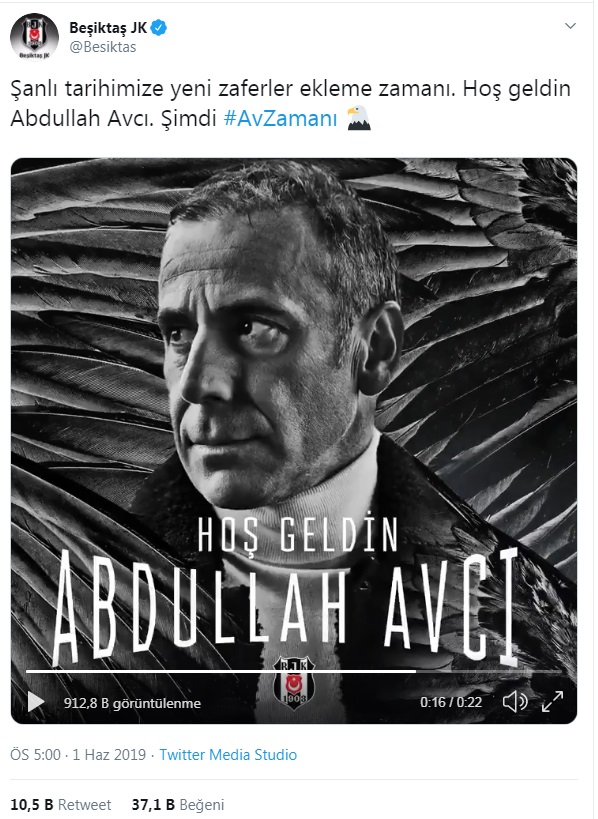Seek on the video progress bar

294,671
